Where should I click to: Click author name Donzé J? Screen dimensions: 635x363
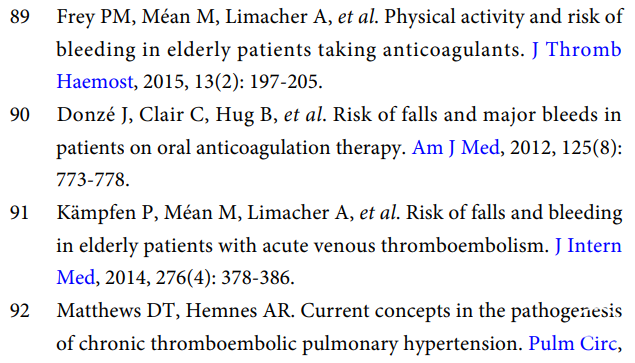(x=92, y=115)
